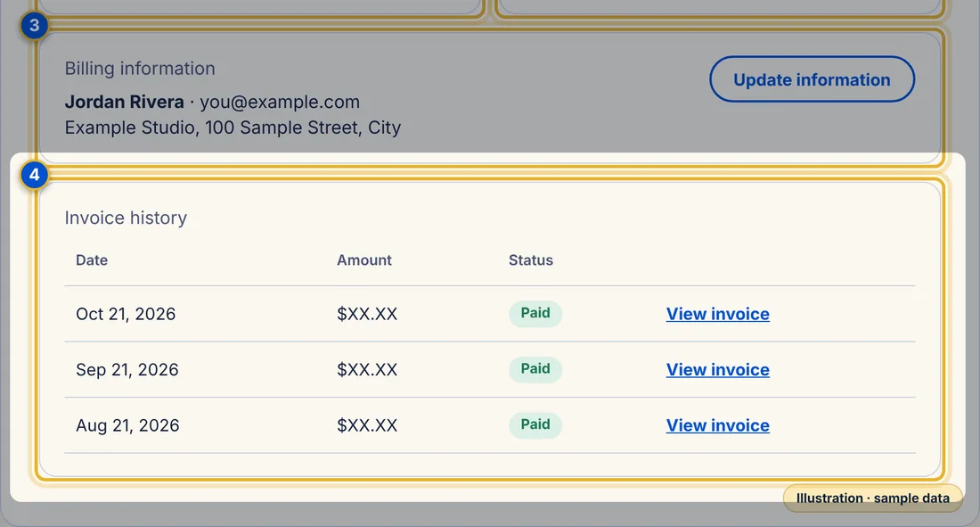Click the name Jordan Rivera
Image resolution: width=980 pixels, height=527 pixels.
point(125,102)
